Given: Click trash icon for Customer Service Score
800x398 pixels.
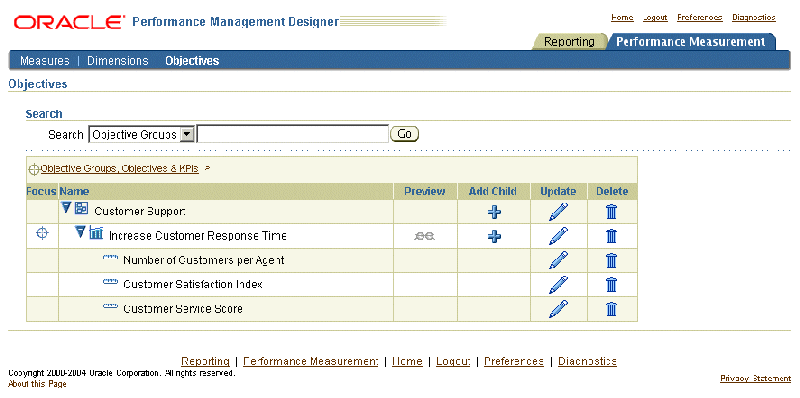Looking at the screenshot, I should coord(611,309).
